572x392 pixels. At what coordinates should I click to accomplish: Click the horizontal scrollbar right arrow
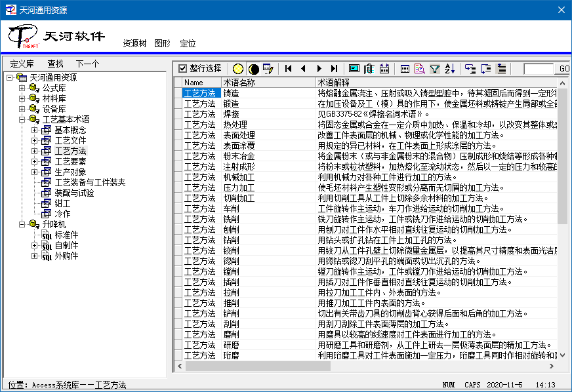552,366
